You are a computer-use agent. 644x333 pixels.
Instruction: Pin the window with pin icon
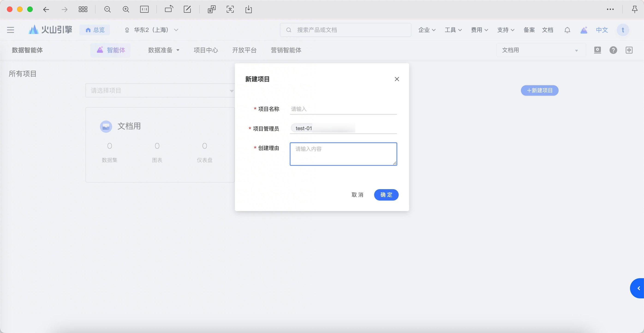coord(635,9)
